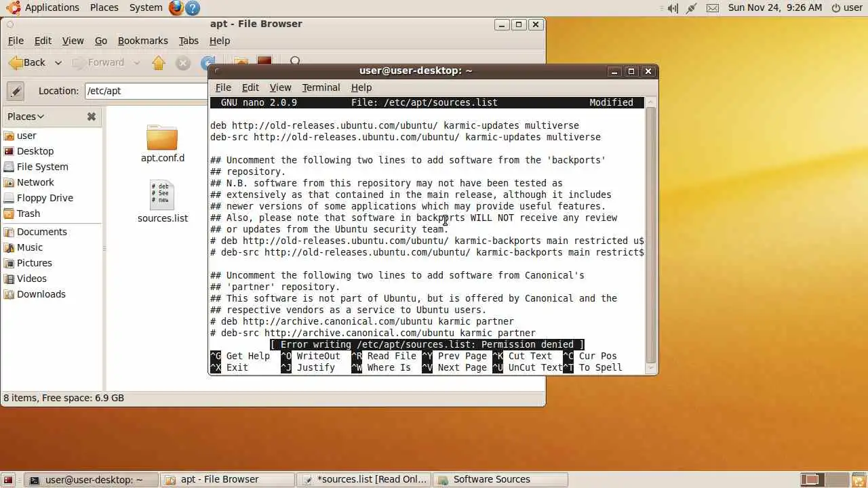The height and width of the screenshot is (488, 868).
Task: Click the terminal vertical scrollbar
Action: pyautogui.click(x=651, y=234)
